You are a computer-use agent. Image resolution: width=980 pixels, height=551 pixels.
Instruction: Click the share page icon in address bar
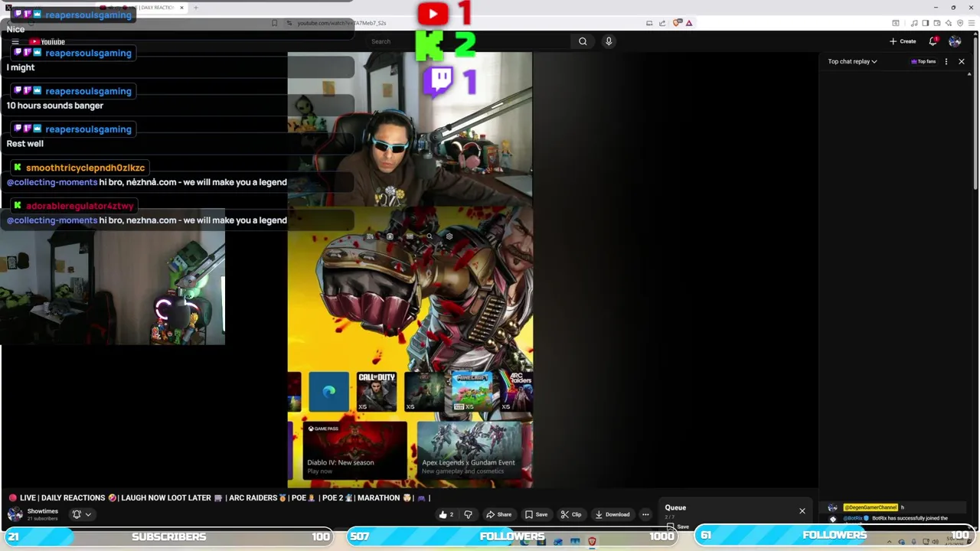[662, 23]
